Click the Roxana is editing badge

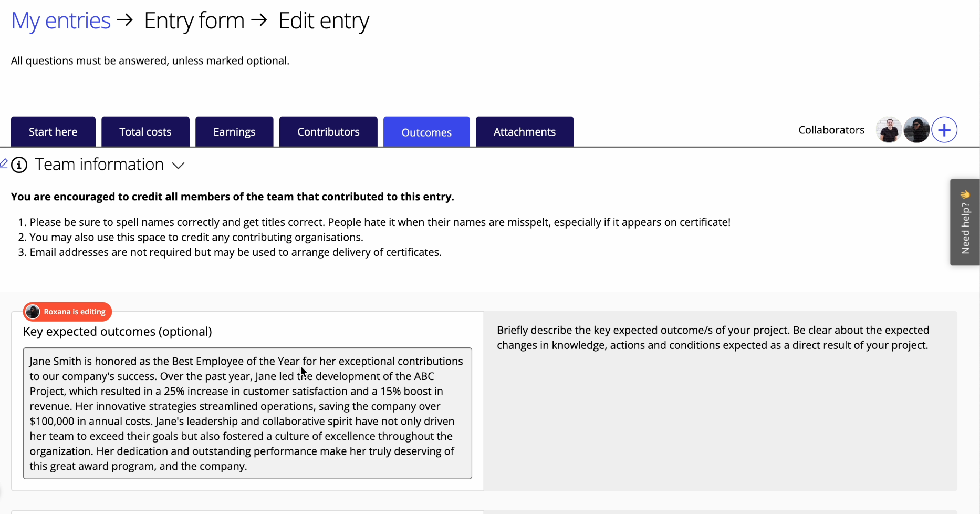74,312
